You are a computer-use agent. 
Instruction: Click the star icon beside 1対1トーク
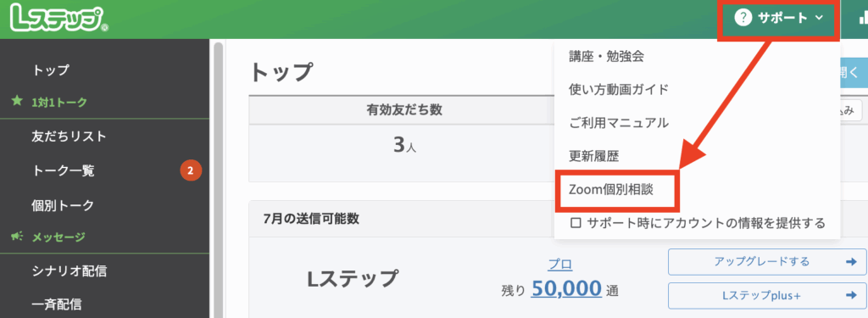(17, 102)
